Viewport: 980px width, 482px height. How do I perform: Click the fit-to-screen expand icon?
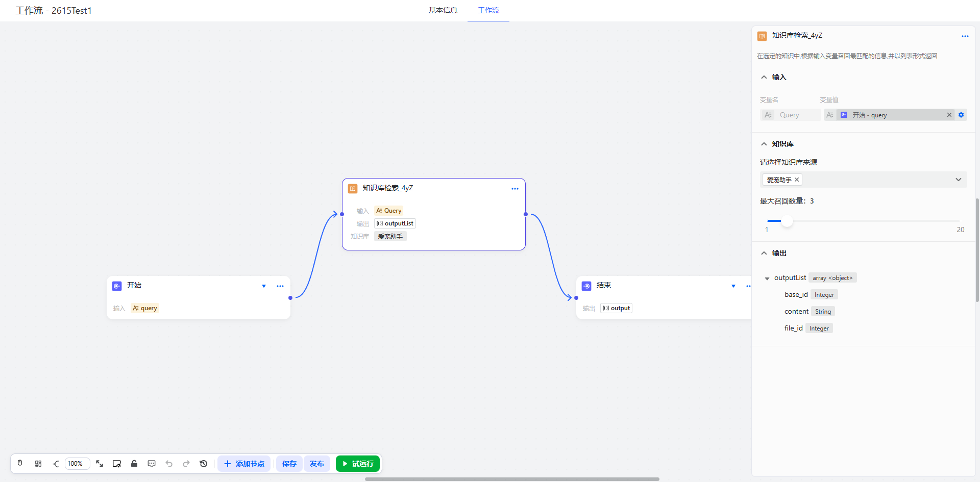[x=100, y=464]
